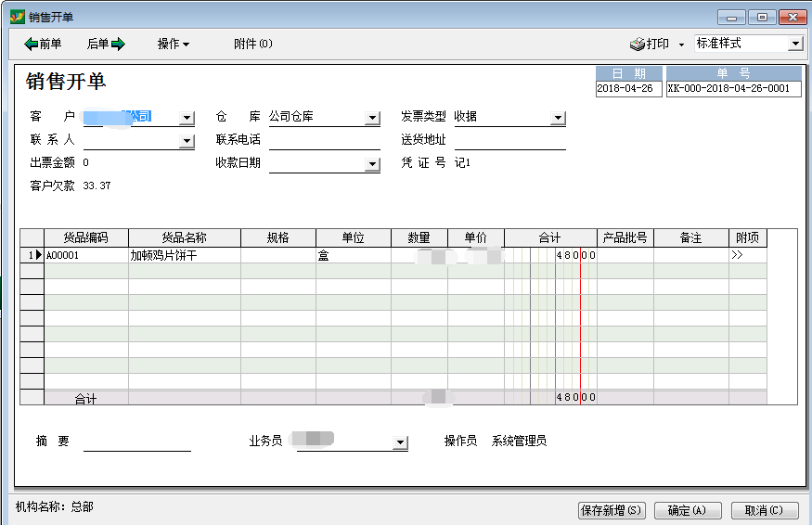Click the 摘要 summary input field
The image size is (812, 525).
136,442
